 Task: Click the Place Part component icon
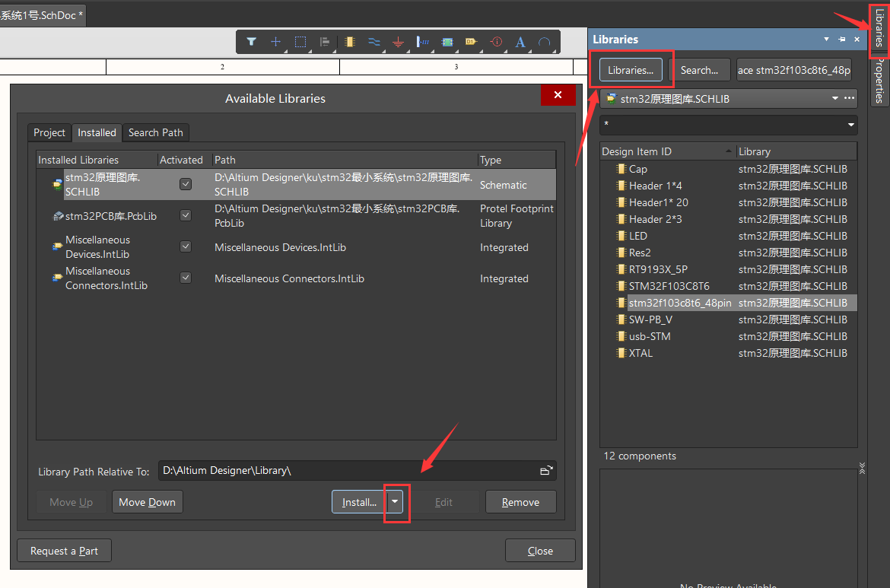[350, 41]
